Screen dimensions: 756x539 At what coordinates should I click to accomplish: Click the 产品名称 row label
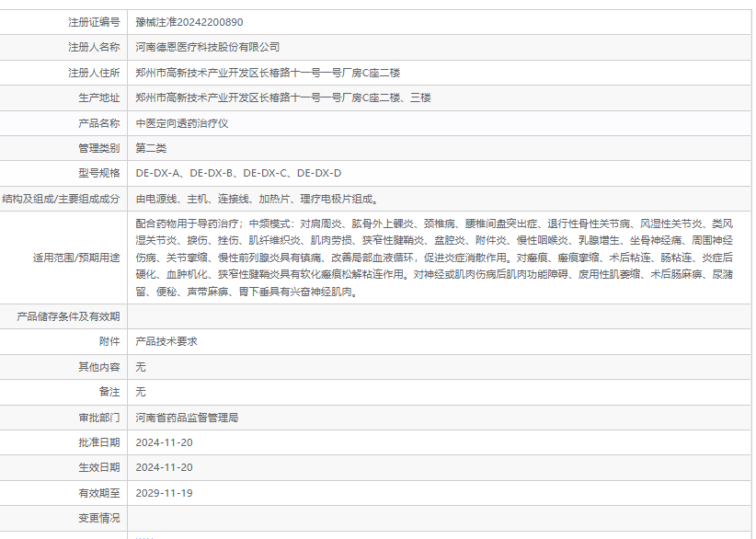click(x=99, y=123)
